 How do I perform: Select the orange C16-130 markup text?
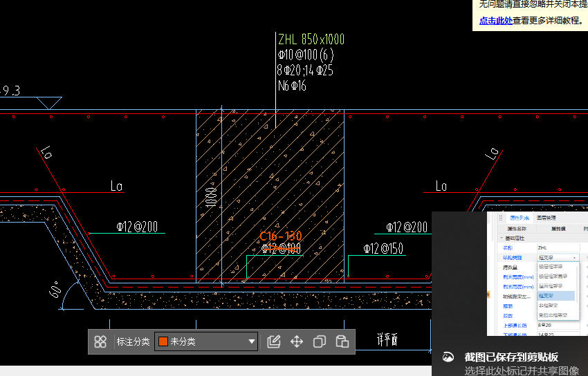pyautogui.click(x=280, y=236)
